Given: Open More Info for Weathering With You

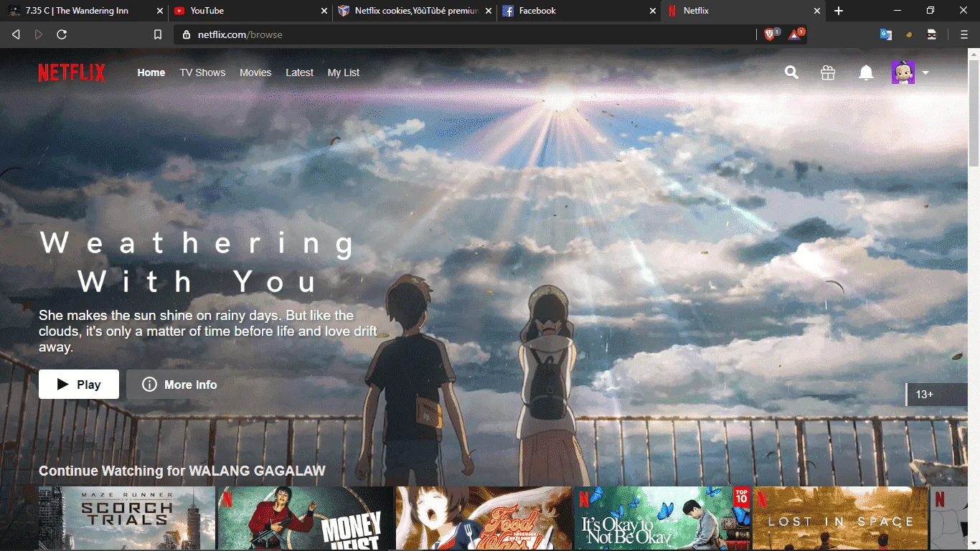Looking at the screenshot, I should coord(179,385).
